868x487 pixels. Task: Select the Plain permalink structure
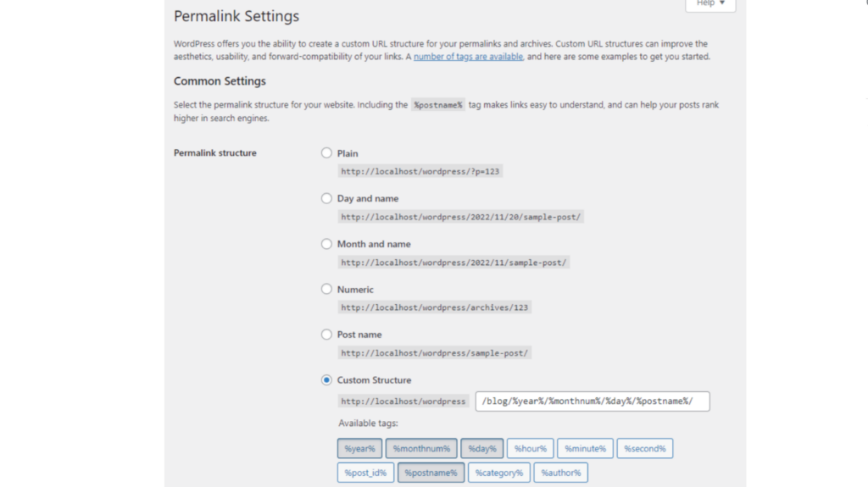pyautogui.click(x=326, y=153)
